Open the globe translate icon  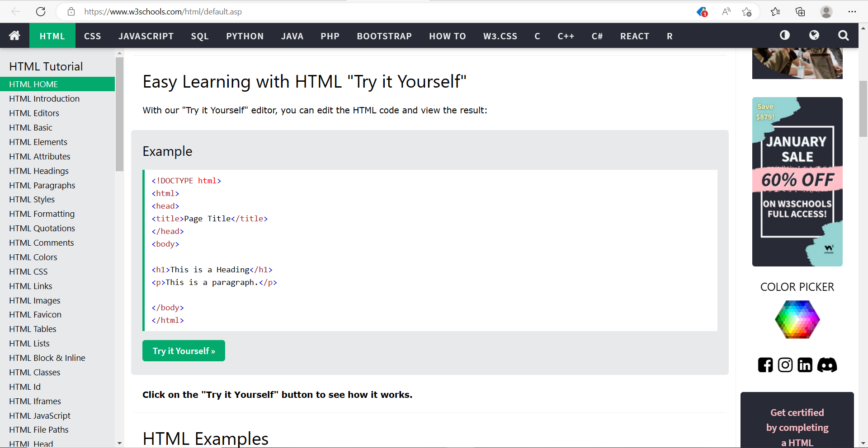[814, 35]
